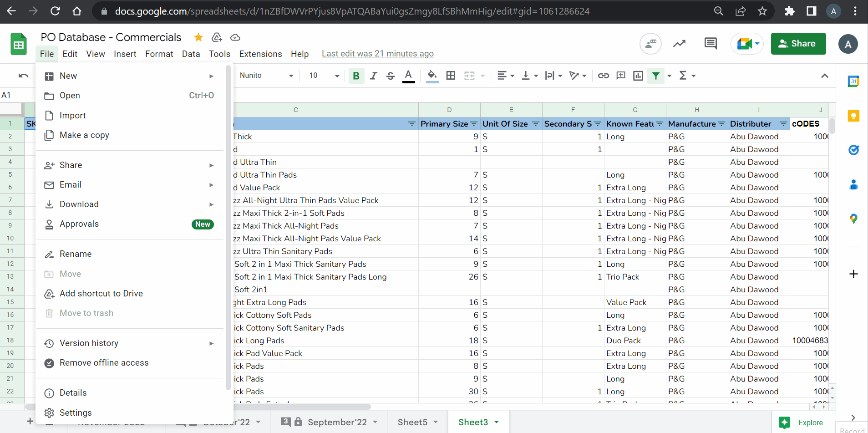Open the borders tool

pos(450,76)
